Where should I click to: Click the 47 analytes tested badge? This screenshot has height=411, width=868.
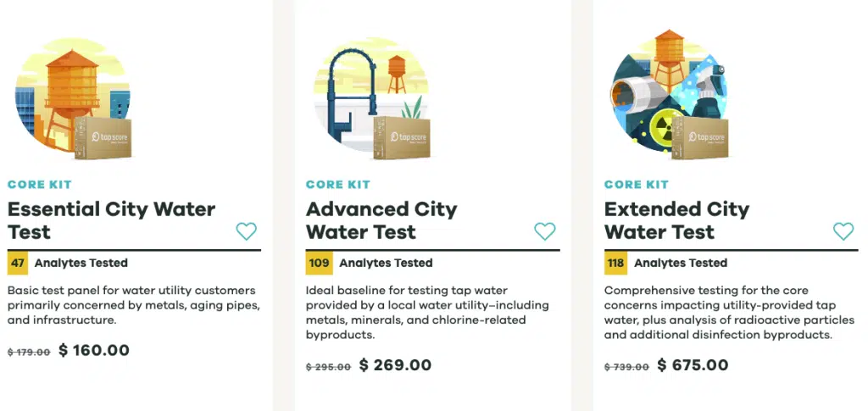point(19,263)
